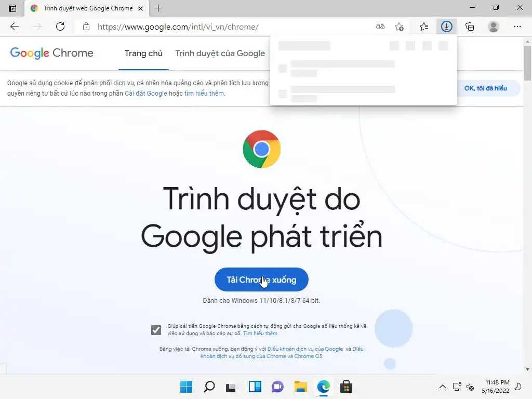
Task: Open the translate page icon
Action: (380, 26)
